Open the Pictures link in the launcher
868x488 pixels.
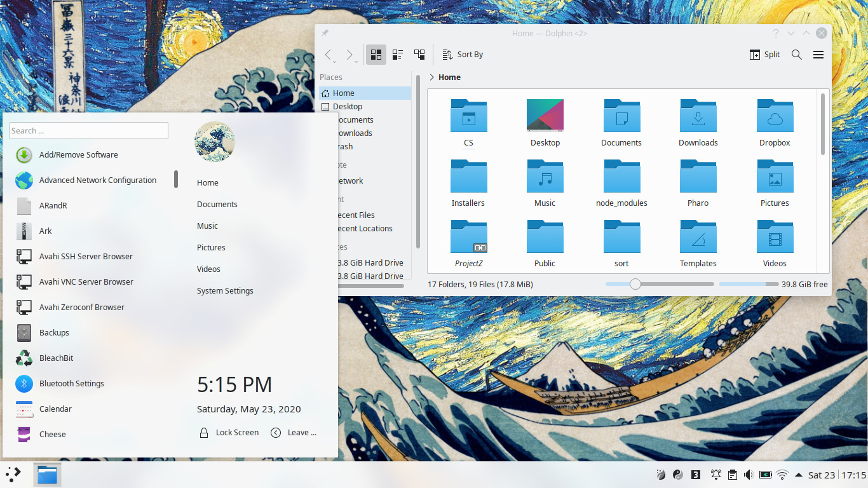coord(211,247)
